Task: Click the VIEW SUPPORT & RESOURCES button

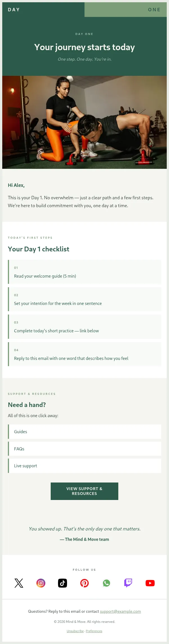Action: 84,491
